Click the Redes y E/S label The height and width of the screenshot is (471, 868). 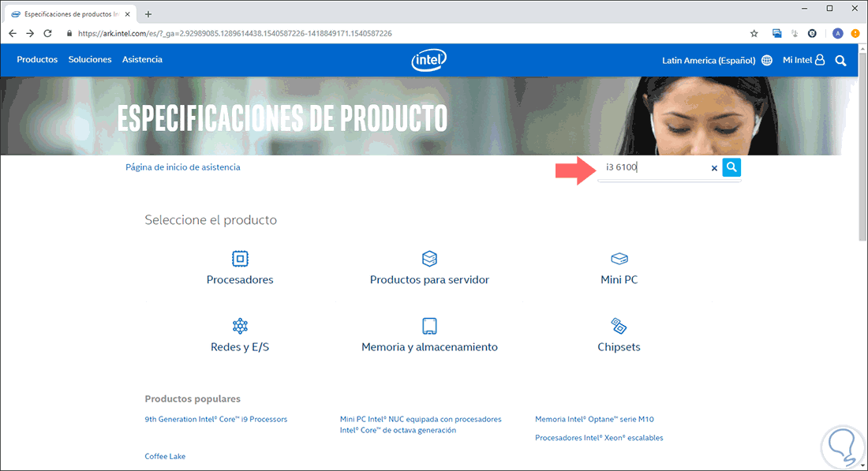[x=240, y=347]
